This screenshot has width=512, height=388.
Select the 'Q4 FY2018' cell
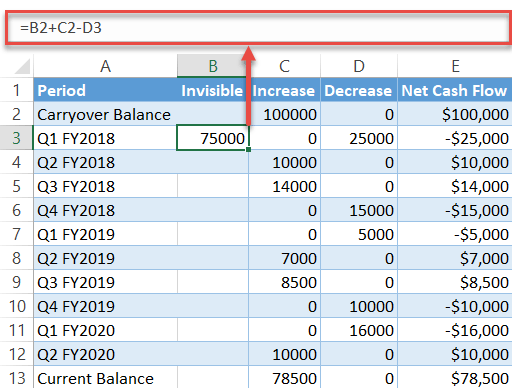105,210
